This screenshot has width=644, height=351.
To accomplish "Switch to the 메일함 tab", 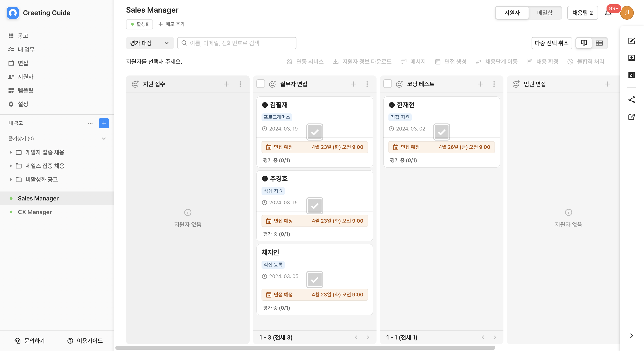I will tap(545, 13).
